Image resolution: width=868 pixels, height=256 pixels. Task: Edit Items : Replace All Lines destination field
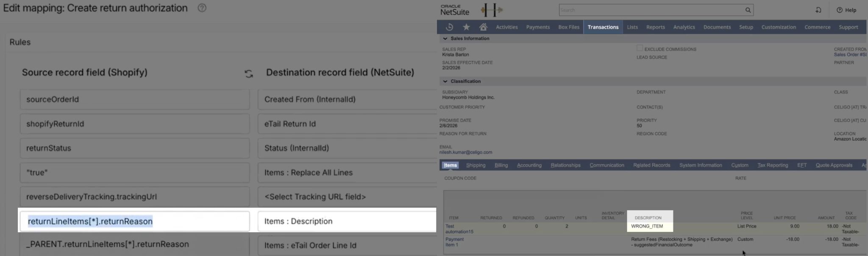click(x=347, y=173)
